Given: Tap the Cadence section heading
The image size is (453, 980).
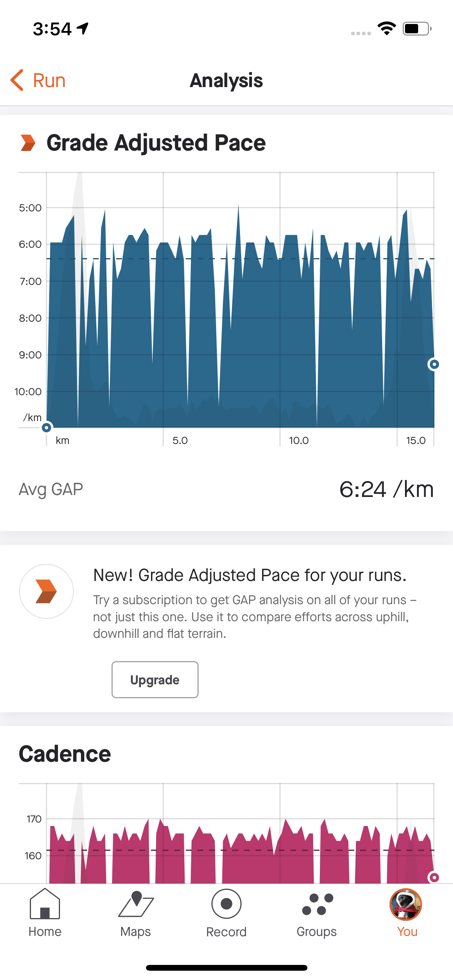Looking at the screenshot, I should [x=65, y=754].
